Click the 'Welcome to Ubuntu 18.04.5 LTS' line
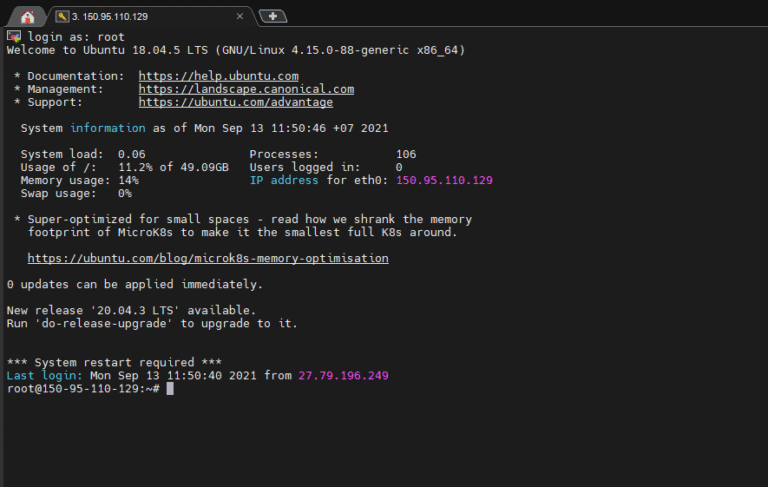The width and height of the screenshot is (768, 487). 236,50
